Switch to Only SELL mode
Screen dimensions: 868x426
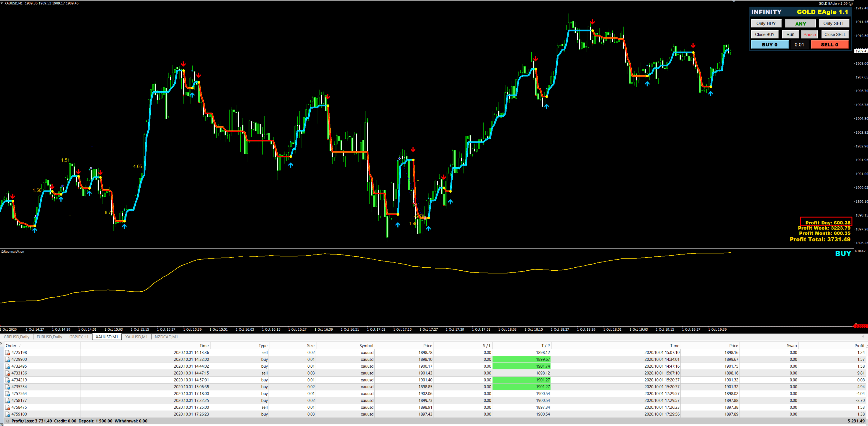834,23
